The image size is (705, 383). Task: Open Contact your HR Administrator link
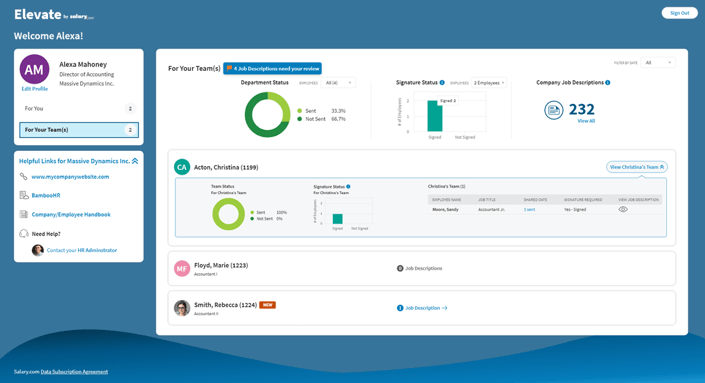pos(82,250)
